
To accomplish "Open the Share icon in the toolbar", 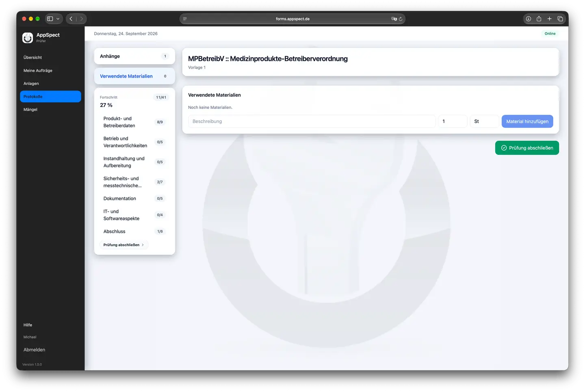I will [539, 19].
